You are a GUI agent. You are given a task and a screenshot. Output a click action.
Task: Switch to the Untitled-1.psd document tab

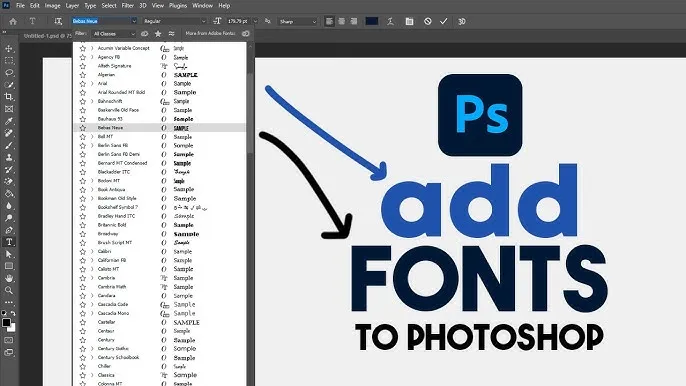[x=47, y=36]
